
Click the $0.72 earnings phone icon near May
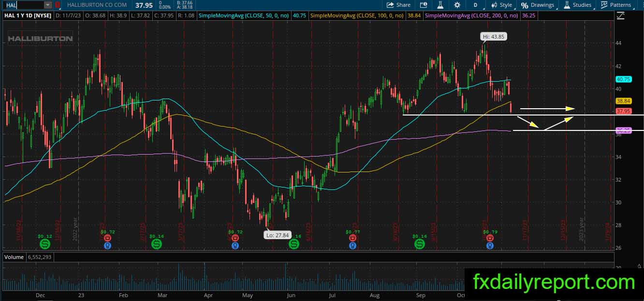[x=235, y=238]
